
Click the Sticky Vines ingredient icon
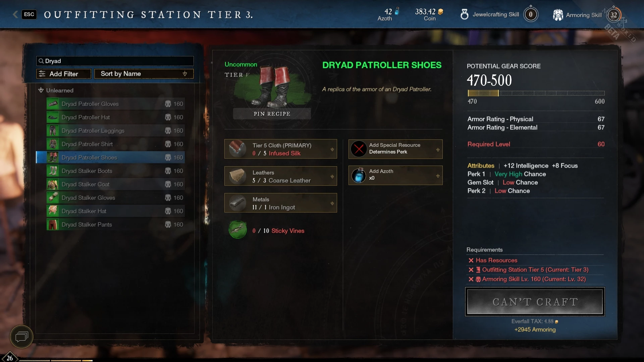(237, 230)
